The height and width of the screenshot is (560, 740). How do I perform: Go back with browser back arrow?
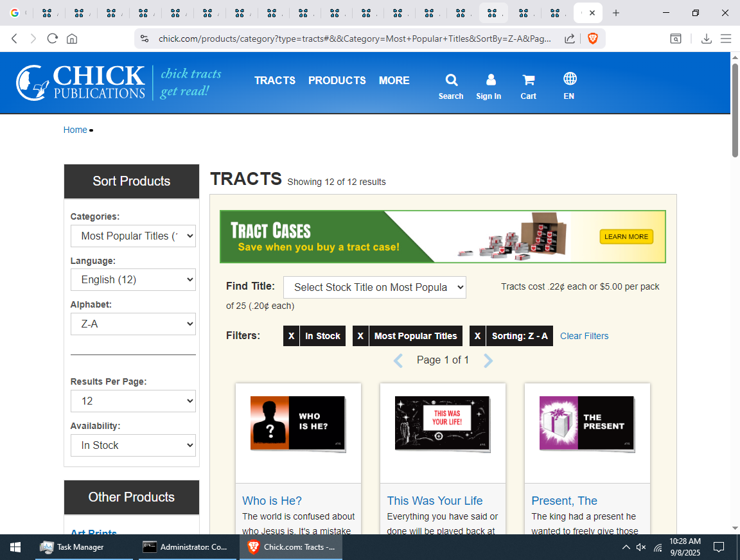click(x=14, y=39)
